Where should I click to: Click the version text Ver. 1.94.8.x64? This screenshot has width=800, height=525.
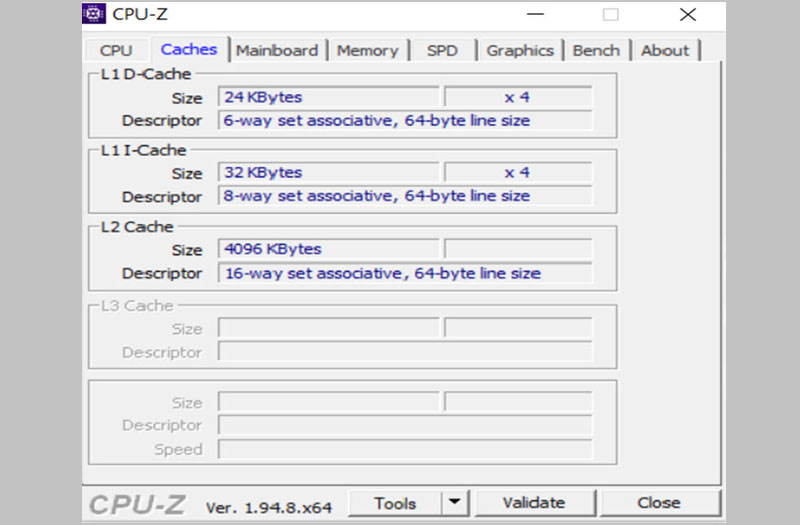point(269,508)
